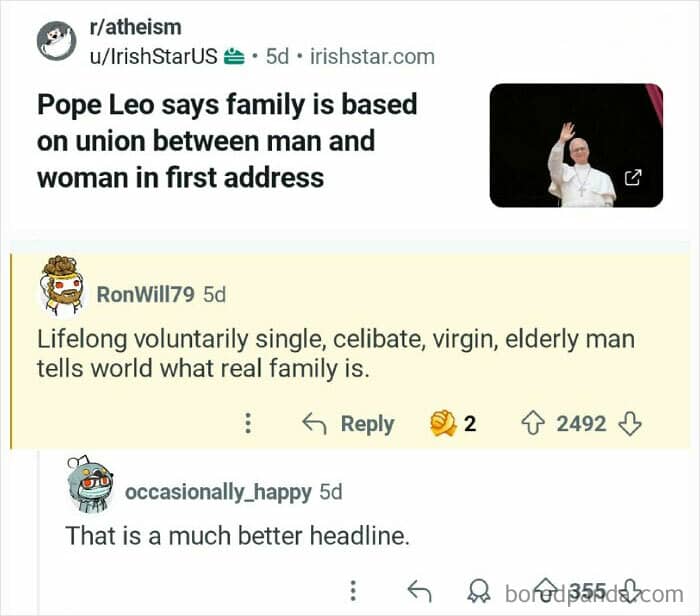This screenshot has height=616, width=700.
Task: Open the r/atheism subreddit link
Action: click(x=136, y=27)
